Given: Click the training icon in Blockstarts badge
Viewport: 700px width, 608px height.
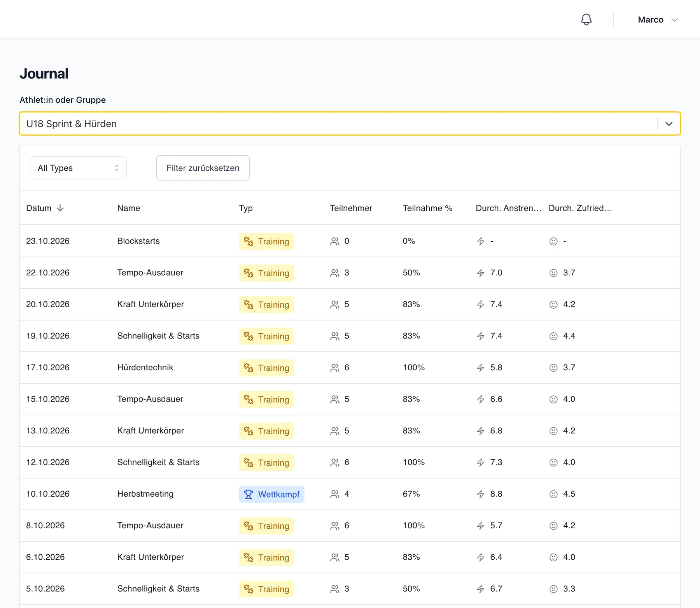Looking at the screenshot, I should click(248, 241).
